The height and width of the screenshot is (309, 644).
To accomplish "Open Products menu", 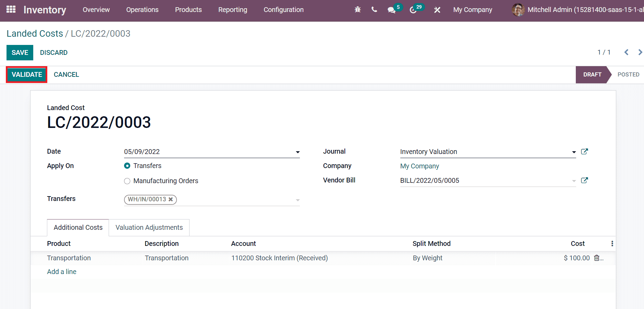I will [188, 10].
